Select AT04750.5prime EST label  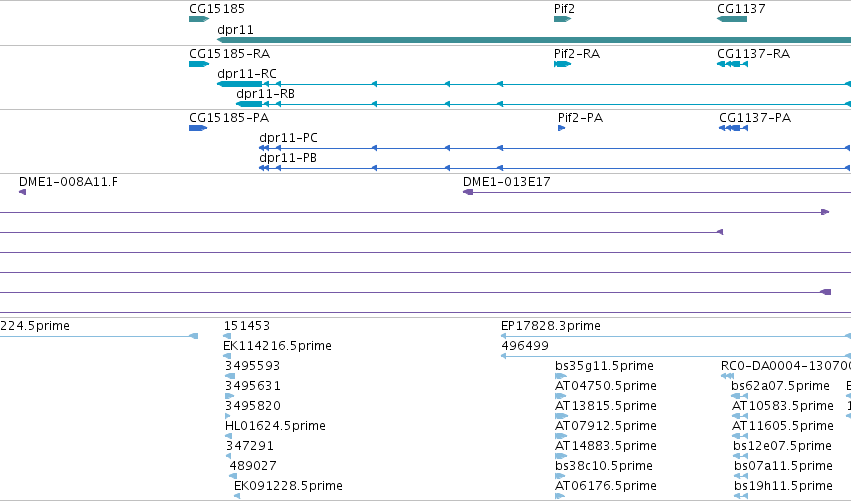click(606, 386)
